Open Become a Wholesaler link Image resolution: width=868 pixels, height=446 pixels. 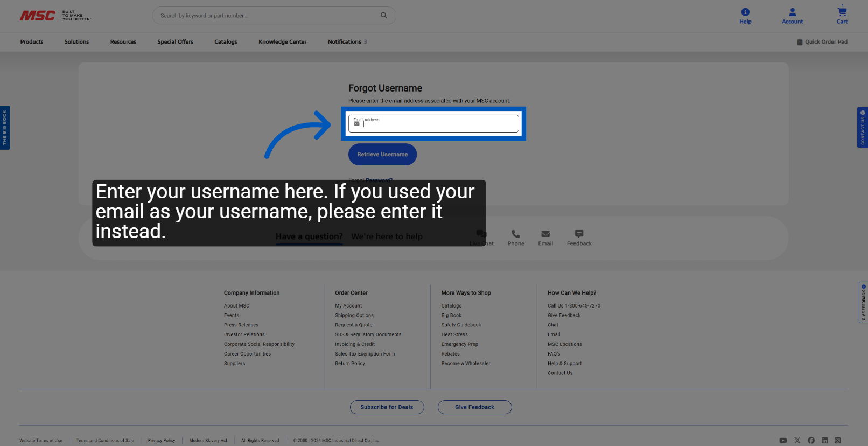click(x=466, y=364)
